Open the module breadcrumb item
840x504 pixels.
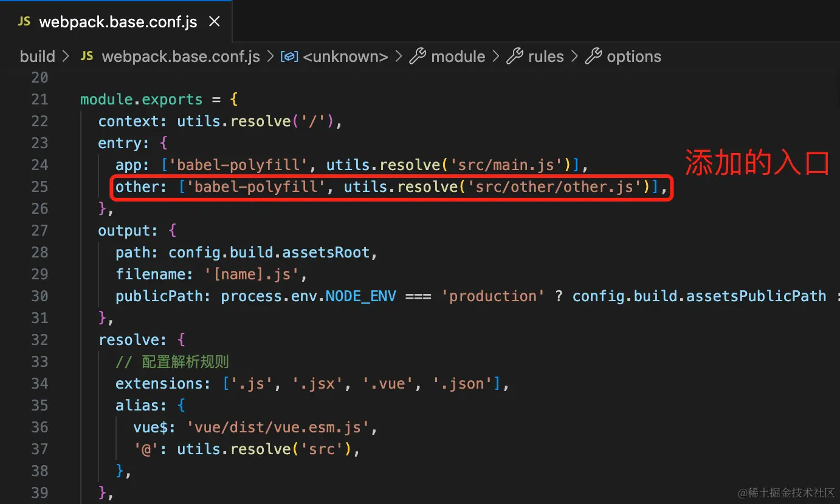458,56
